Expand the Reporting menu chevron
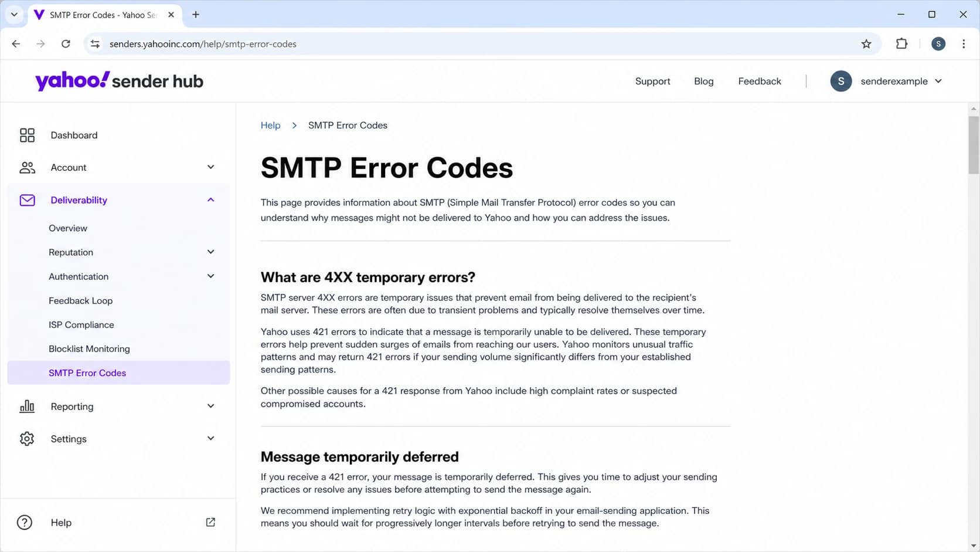This screenshot has width=980, height=552. click(x=211, y=406)
